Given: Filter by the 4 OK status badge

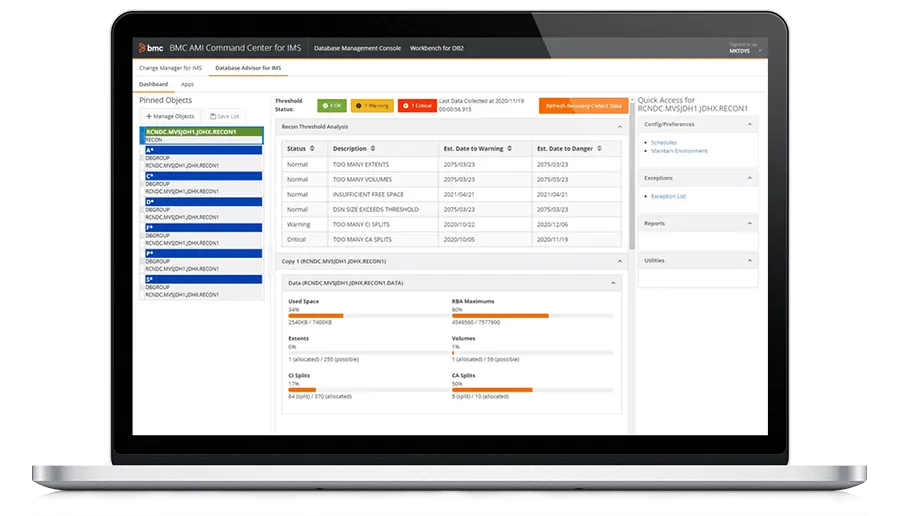Looking at the screenshot, I should (x=332, y=106).
